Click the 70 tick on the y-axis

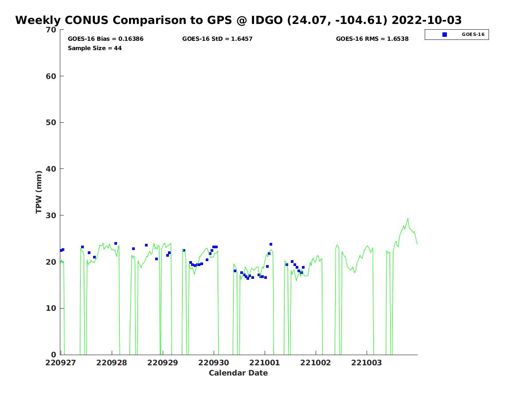click(x=51, y=30)
